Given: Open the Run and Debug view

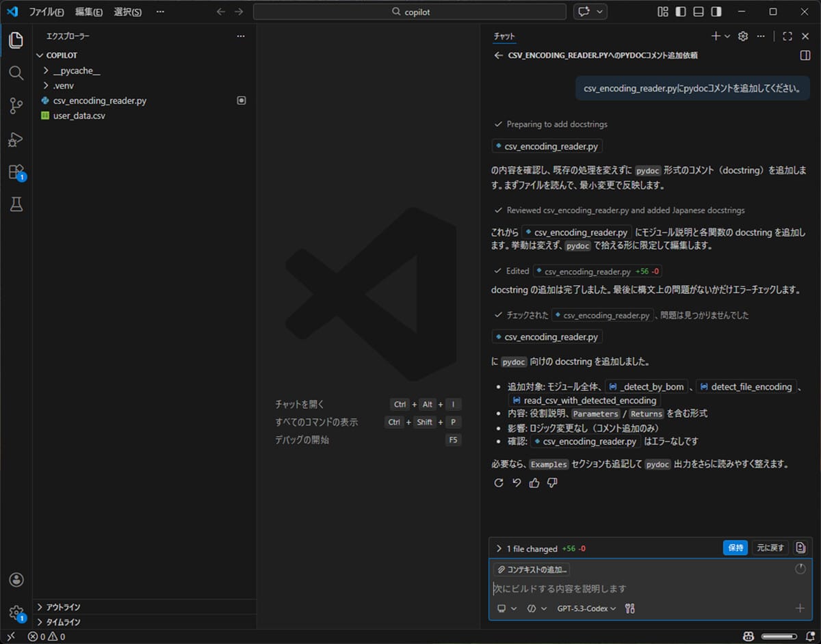Looking at the screenshot, I should click(16, 139).
